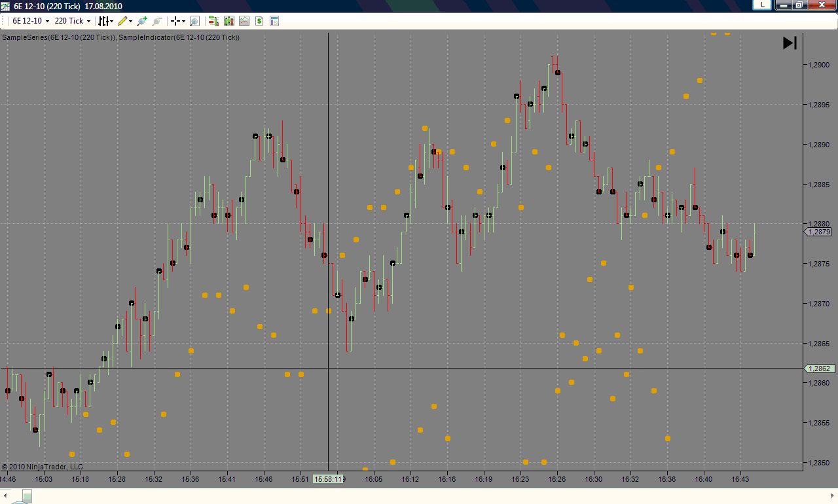Click the 15:46 time axis label

[264, 479]
